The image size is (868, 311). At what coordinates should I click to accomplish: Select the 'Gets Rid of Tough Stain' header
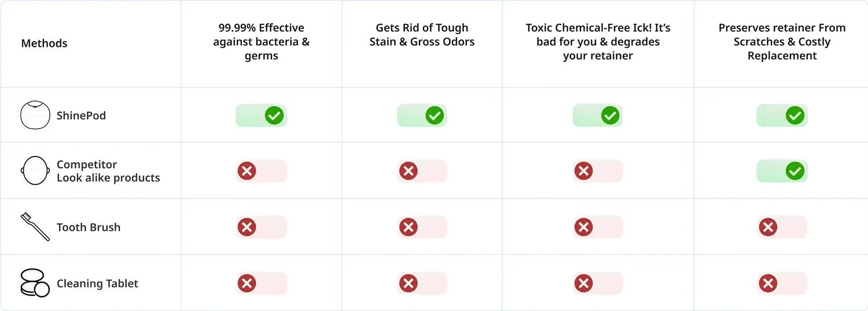pyautogui.click(x=422, y=35)
